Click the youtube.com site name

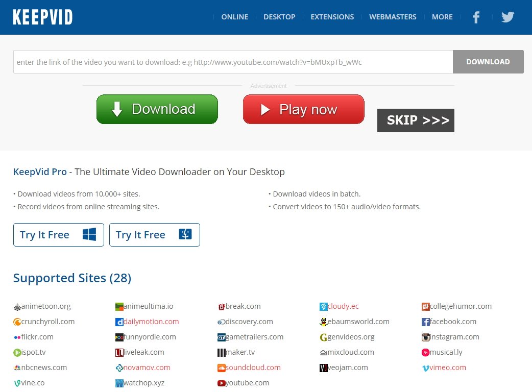(x=247, y=383)
